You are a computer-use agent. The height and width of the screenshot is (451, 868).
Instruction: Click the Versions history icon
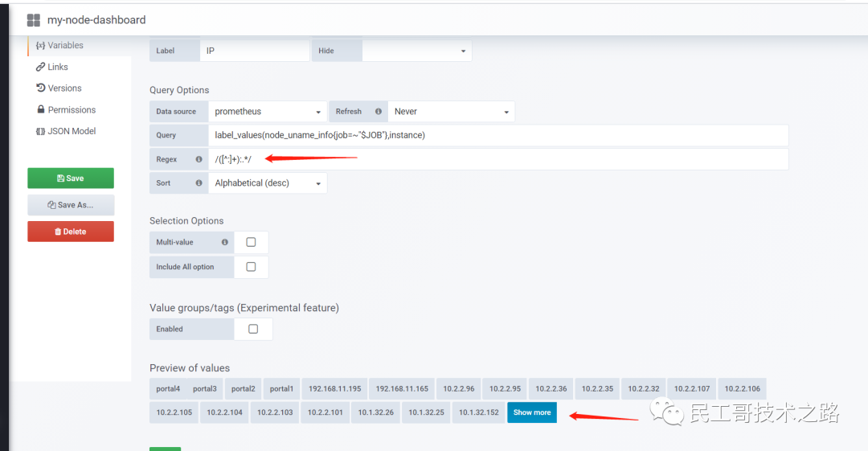(40, 88)
